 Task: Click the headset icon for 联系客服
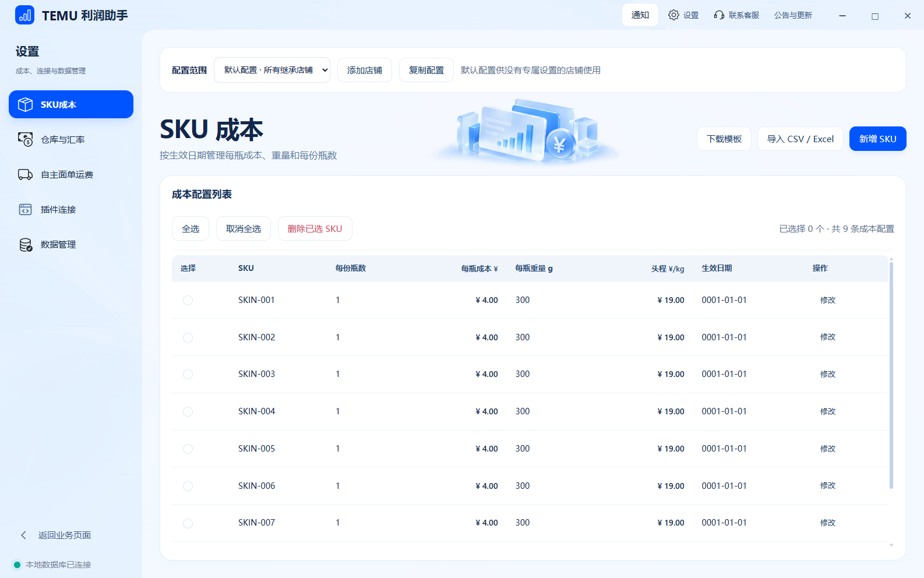click(719, 15)
